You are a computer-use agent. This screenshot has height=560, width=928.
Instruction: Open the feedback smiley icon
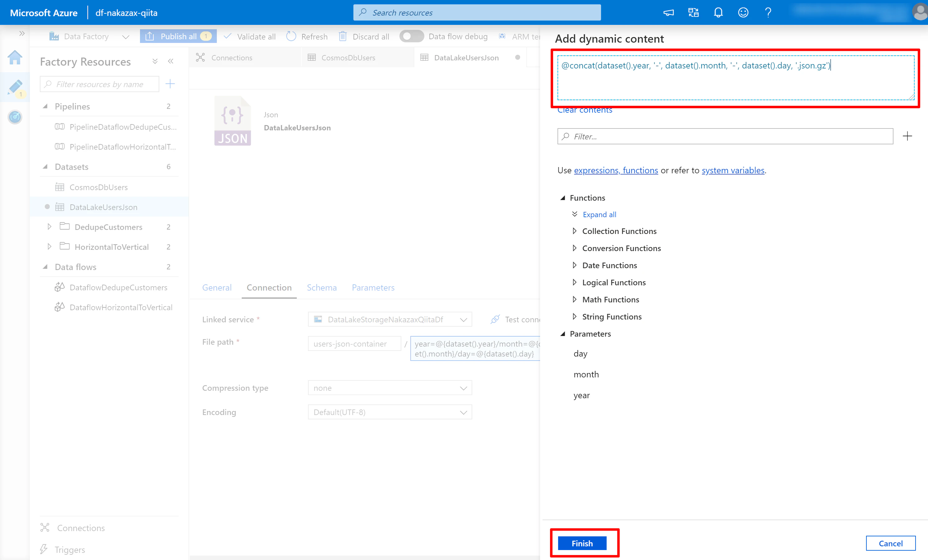click(743, 13)
